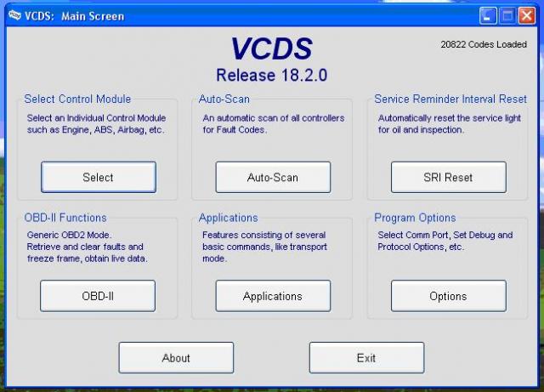Image resolution: width=544 pixels, height=392 pixels.
Task: Close the VCDS window with the red X
Action: pyautogui.click(x=527, y=15)
